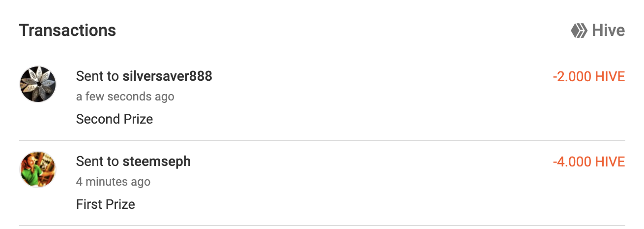Click blank area beside the Transactions heading
The image size is (644, 229).
344,31
